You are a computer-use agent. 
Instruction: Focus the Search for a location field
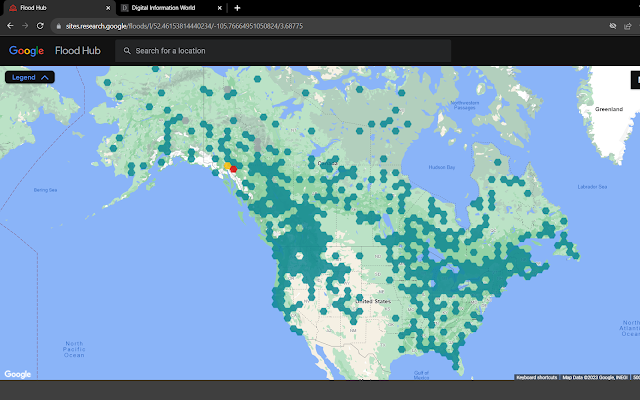click(x=283, y=51)
